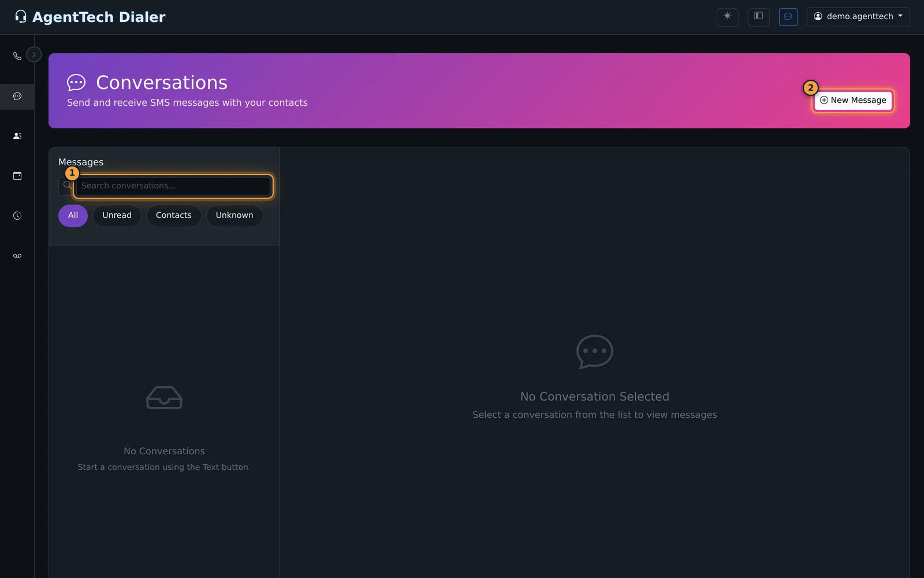The image size is (924, 578).
Task: Click the chat icon in top bar
Action: [788, 17]
